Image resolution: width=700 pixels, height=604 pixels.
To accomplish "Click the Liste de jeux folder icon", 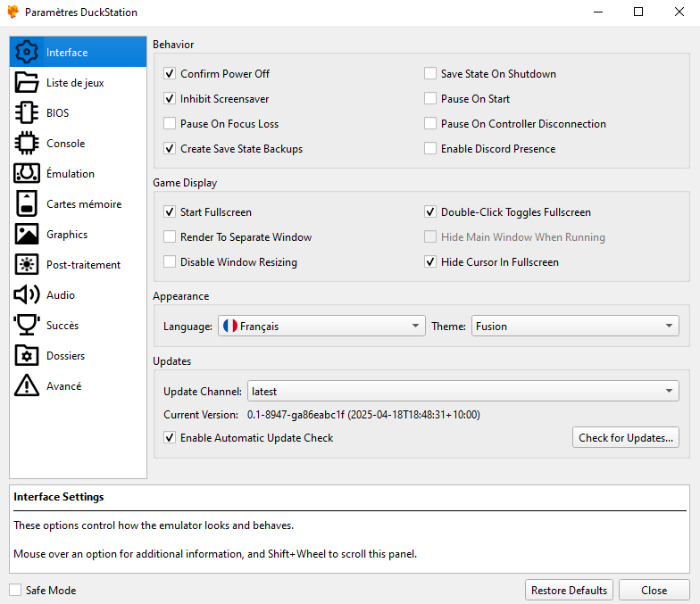I will pyautogui.click(x=27, y=82).
